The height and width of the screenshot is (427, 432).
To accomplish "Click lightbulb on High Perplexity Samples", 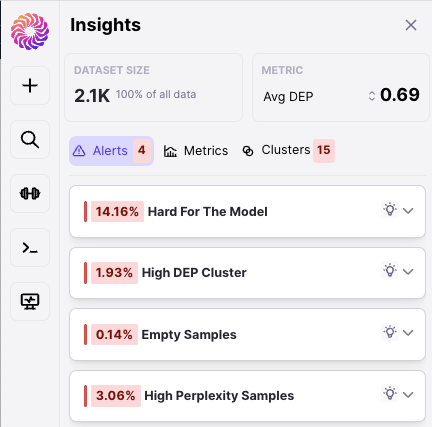I will click(390, 393).
